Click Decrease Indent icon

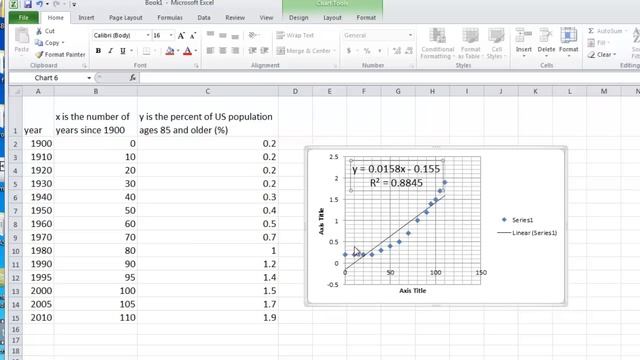252,51
